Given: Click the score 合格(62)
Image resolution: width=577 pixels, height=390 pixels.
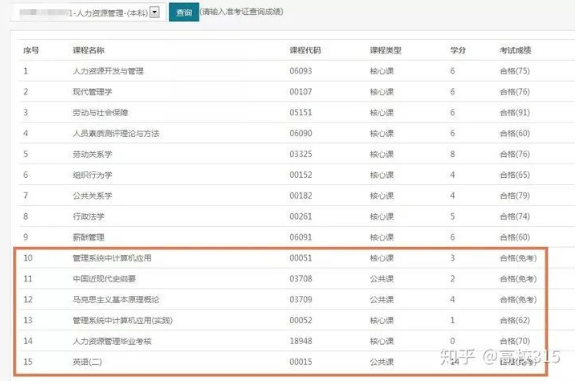Looking at the screenshot, I should pyautogui.click(x=515, y=320).
